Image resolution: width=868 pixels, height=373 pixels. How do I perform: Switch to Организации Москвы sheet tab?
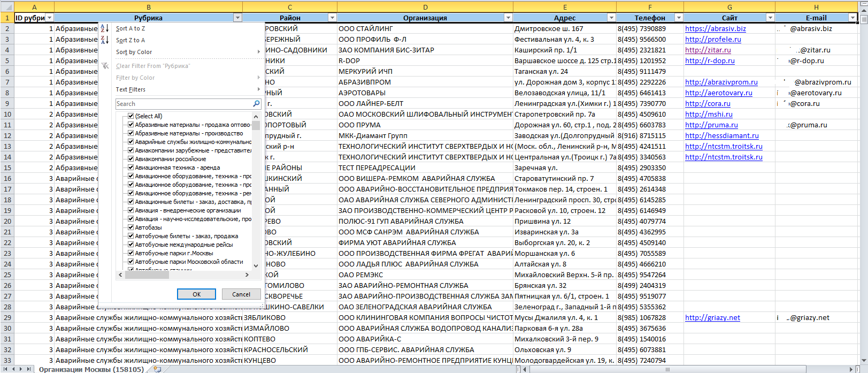pyautogui.click(x=91, y=369)
